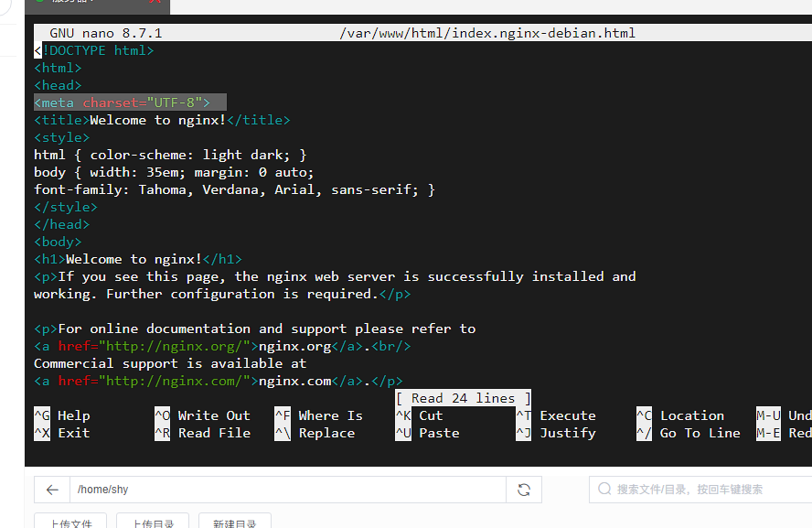The height and width of the screenshot is (528, 812).
Task: Click the 'body { width: 35em' line
Action: [x=174, y=173]
